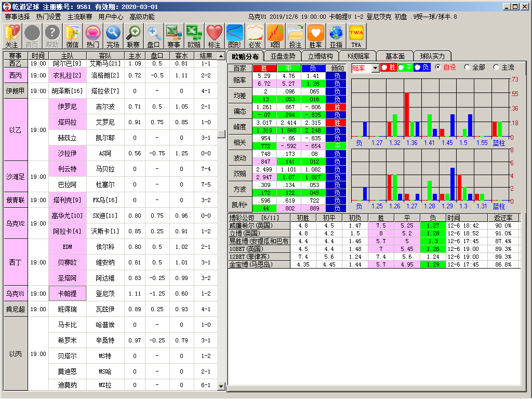Click the 必发 line chart icon
Screen dimensions: 532x399
(x=255, y=36)
